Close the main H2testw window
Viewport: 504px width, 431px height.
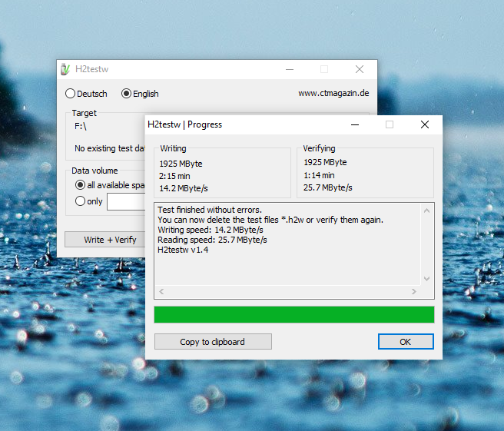[x=360, y=69]
